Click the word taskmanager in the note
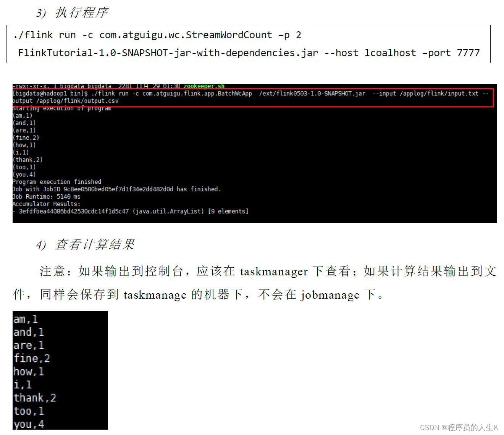Screen dimensions: 504x435 [x=274, y=272]
